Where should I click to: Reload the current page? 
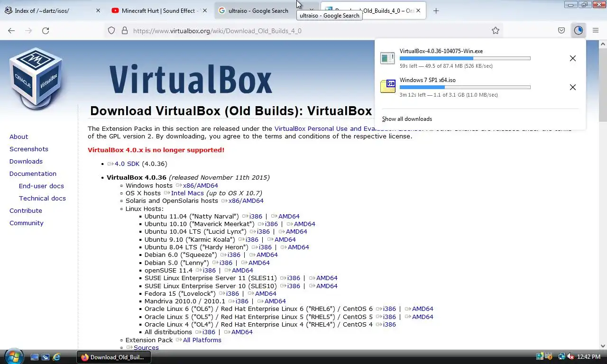tap(46, 30)
